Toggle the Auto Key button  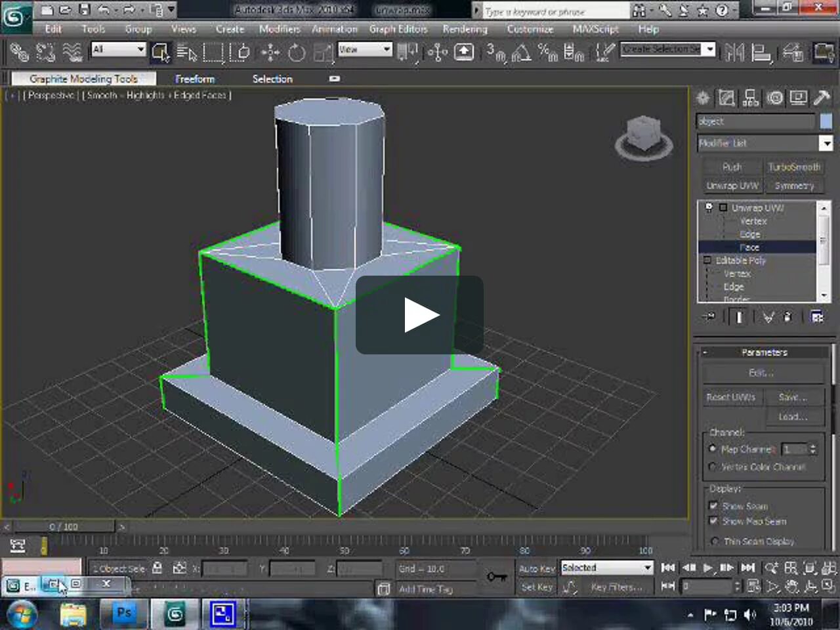[537, 568]
